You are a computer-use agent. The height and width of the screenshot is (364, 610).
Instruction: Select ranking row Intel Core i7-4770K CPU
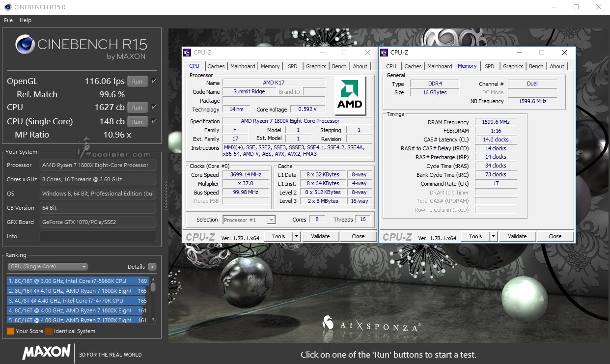(x=78, y=301)
